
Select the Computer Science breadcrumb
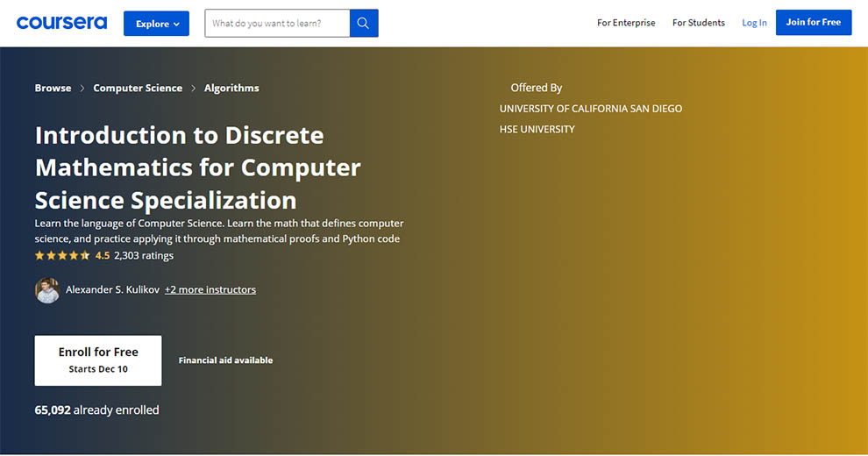point(138,89)
